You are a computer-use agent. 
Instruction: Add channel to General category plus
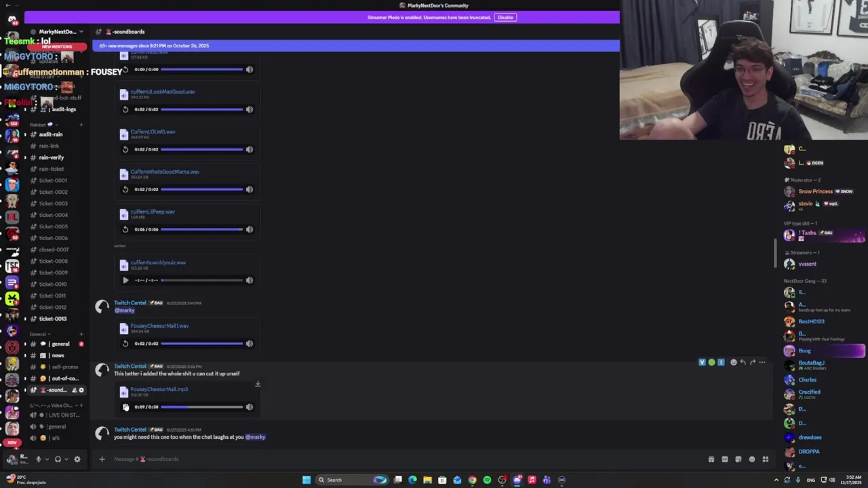pos(81,334)
